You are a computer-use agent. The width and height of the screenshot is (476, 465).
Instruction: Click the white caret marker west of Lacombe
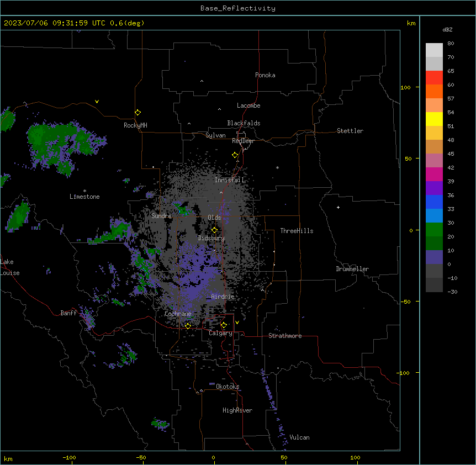tap(219, 109)
